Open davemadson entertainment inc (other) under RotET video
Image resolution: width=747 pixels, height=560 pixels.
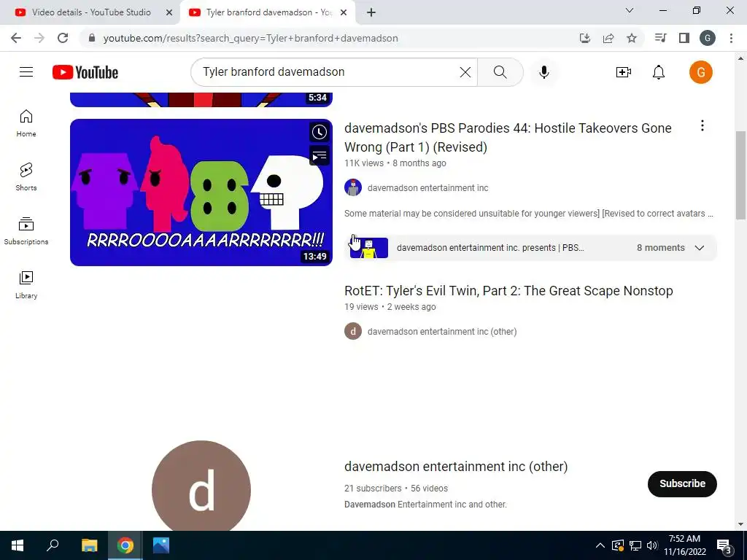pos(441,332)
